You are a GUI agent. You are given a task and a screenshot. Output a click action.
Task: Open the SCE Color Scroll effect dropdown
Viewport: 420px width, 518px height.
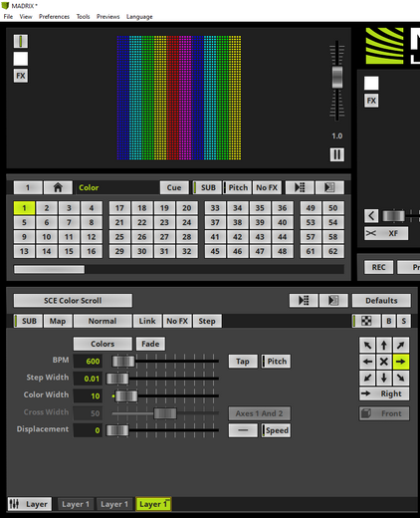click(x=73, y=301)
